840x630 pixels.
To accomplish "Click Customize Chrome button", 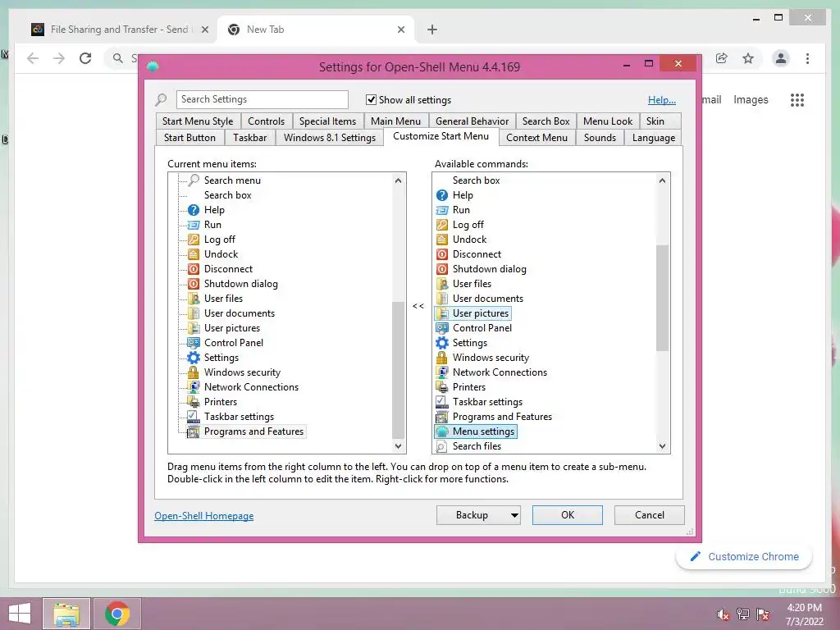I will coord(744,557).
